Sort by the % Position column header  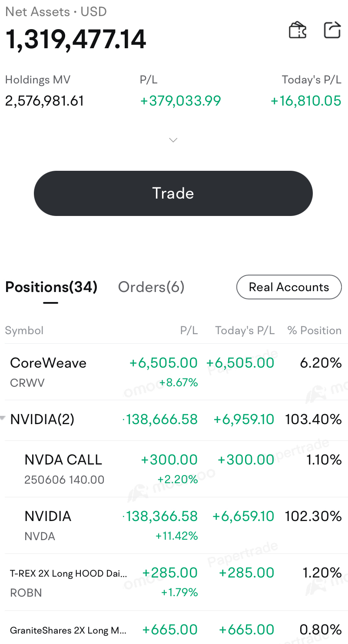[x=315, y=331]
